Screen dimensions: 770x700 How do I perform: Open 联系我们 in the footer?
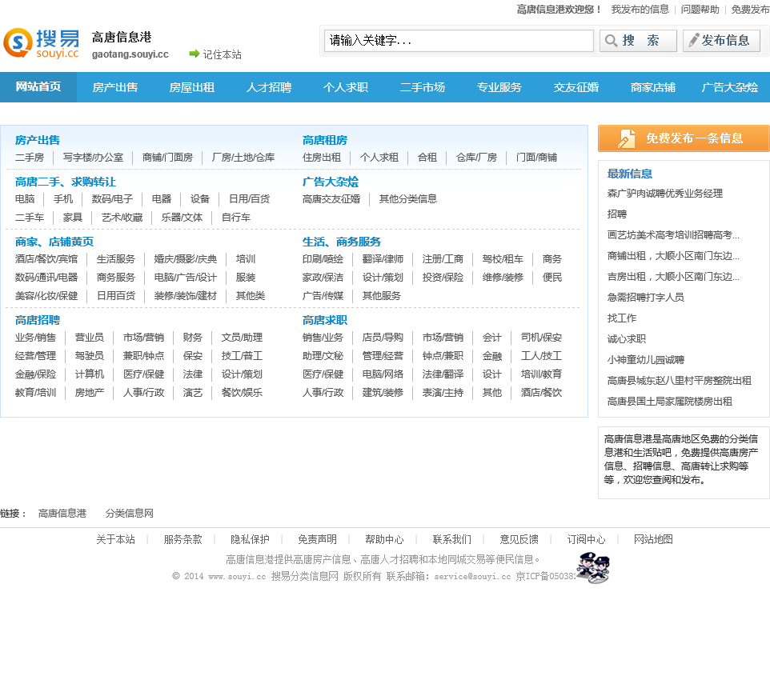[452, 539]
